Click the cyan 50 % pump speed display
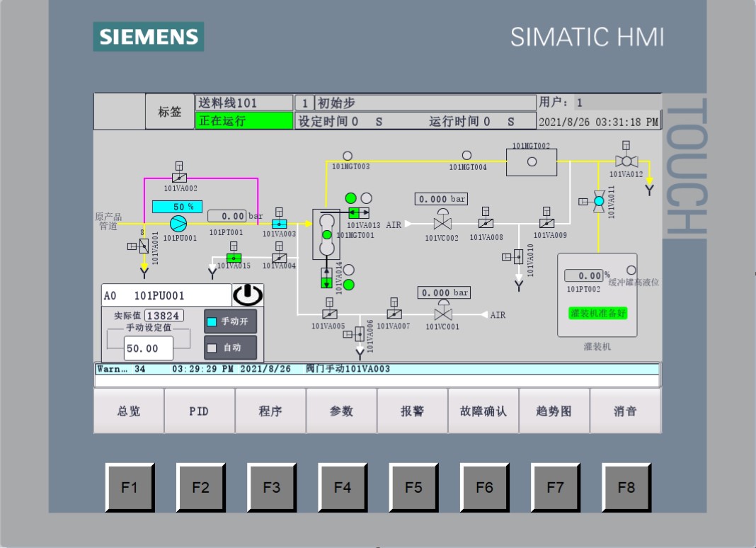The width and height of the screenshot is (756, 548). point(178,207)
